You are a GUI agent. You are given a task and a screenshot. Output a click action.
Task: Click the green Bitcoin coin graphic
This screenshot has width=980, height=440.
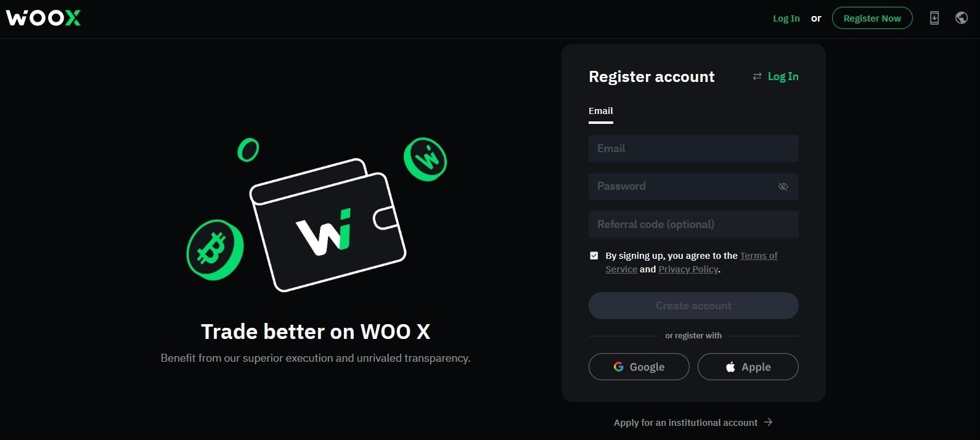pos(214,250)
